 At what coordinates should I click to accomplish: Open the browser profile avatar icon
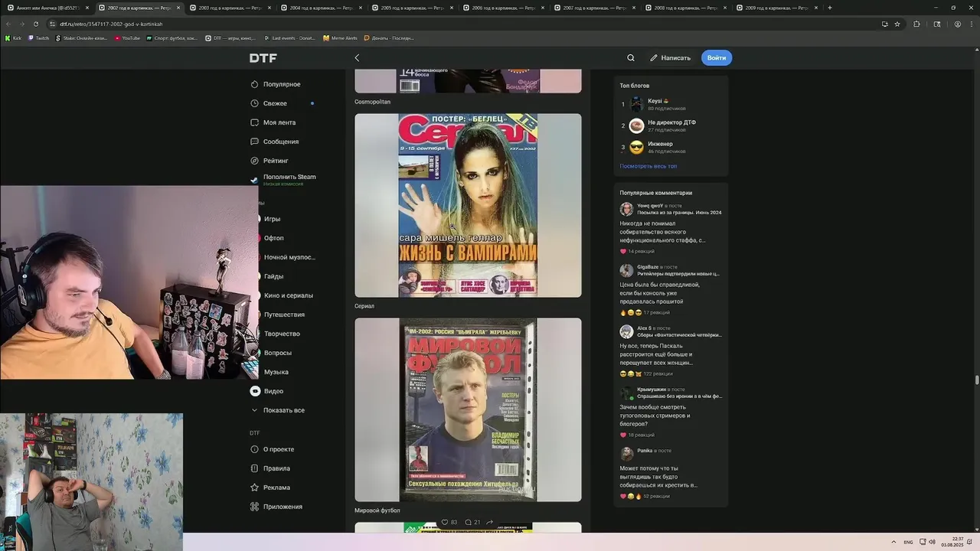tap(957, 24)
